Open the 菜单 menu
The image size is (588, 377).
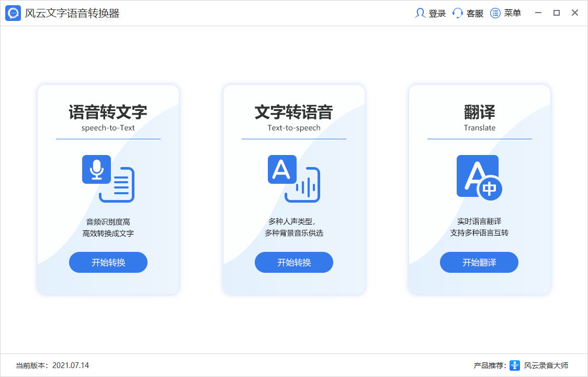[x=506, y=13]
